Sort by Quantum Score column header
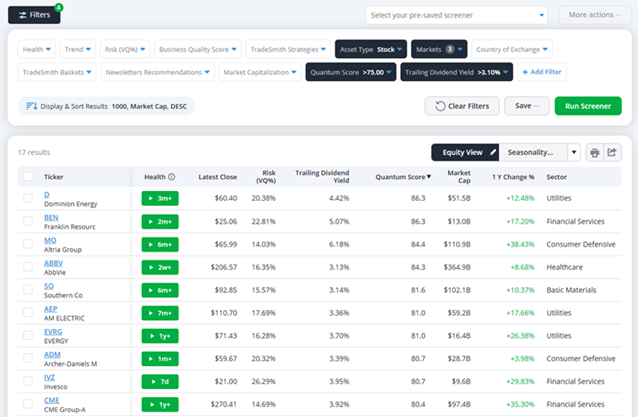This screenshot has height=417, width=638. click(403, 177)
